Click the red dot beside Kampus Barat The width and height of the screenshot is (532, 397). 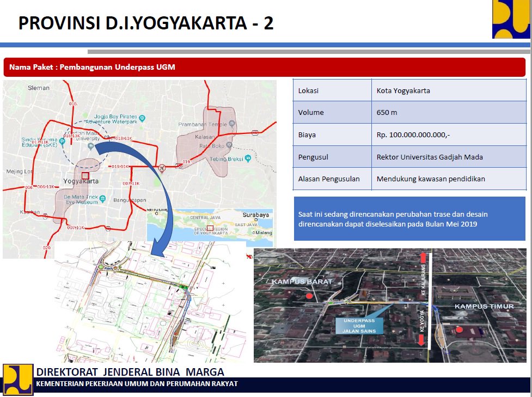pyautogui.click(x=309, y=296)
